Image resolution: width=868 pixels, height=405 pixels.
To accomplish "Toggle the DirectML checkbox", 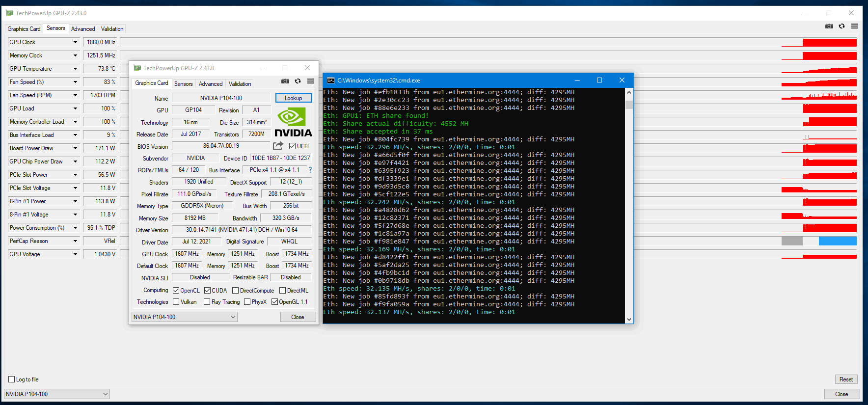I will [282, 291].
